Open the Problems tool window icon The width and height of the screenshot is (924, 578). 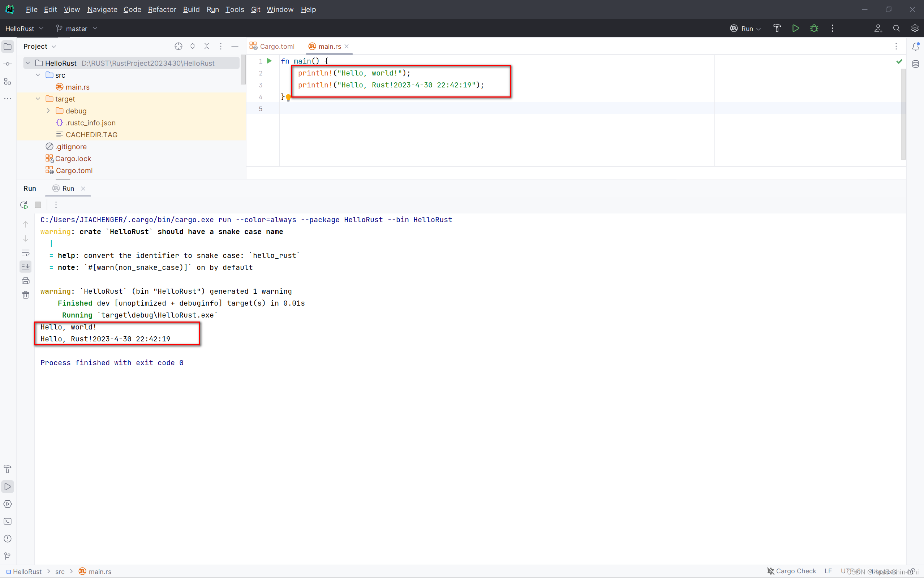click(x=8, y=539)
